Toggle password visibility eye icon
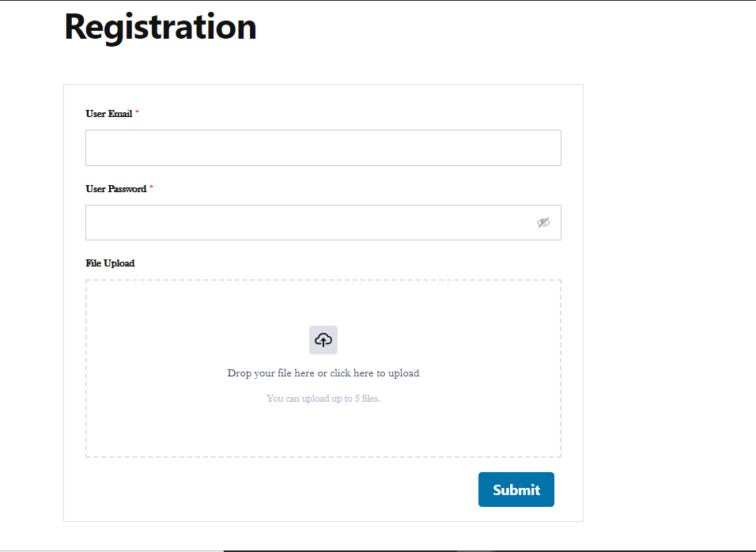 coord(543,223)
